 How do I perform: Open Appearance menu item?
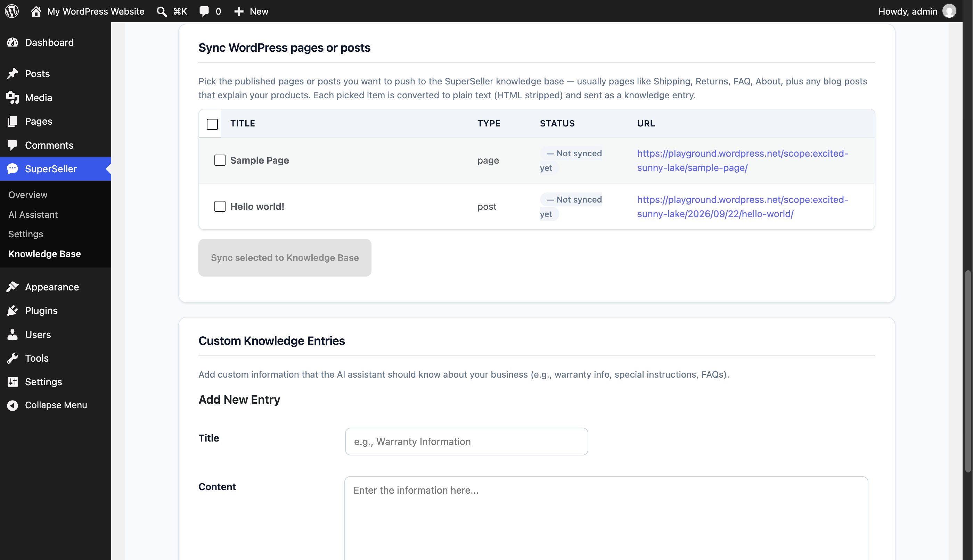point(55,287)
